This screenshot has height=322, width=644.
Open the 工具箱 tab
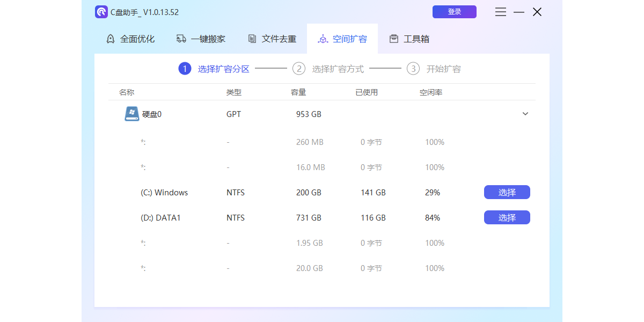click(x=416, y=39)
